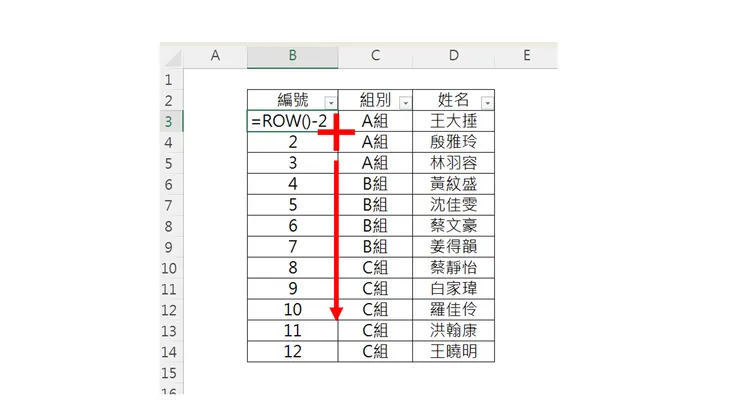
Task: Select the name cell 白家瑋
Action: point(454,289)
